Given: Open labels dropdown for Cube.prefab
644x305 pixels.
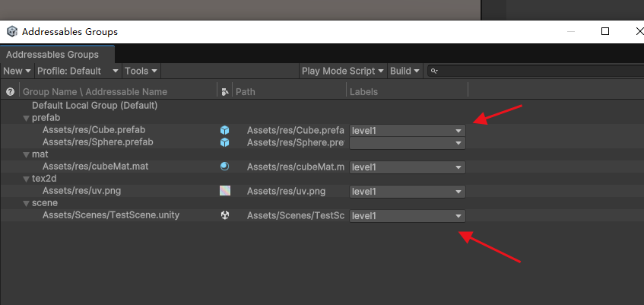Looking at the screenshot, I should (408, 131).
